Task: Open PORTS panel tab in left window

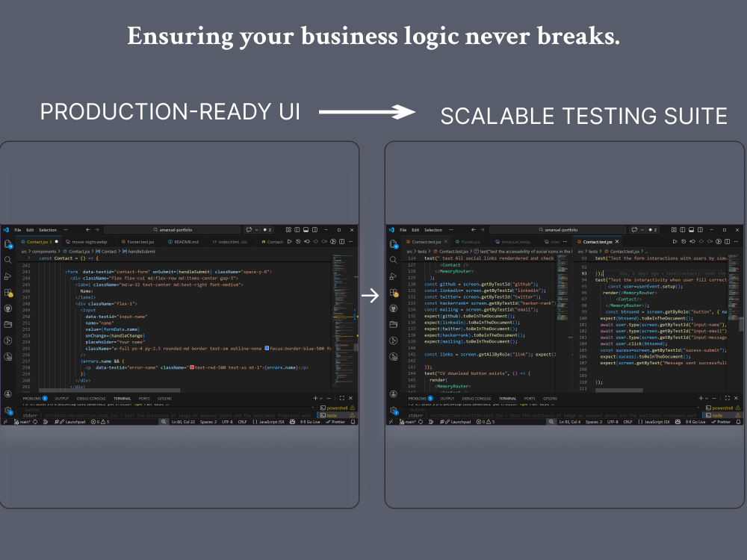Action: 144,399
